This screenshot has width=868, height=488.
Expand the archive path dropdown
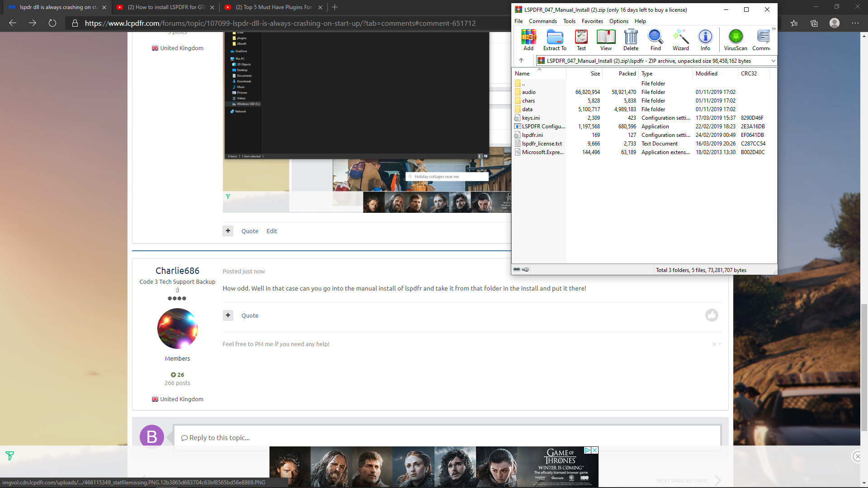tap(773, 61)
